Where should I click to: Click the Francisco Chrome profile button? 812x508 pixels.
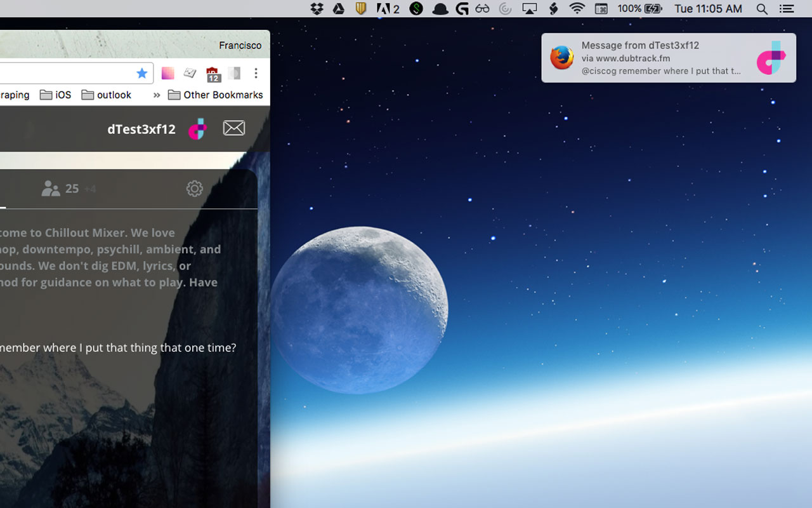tap(240, 45)
